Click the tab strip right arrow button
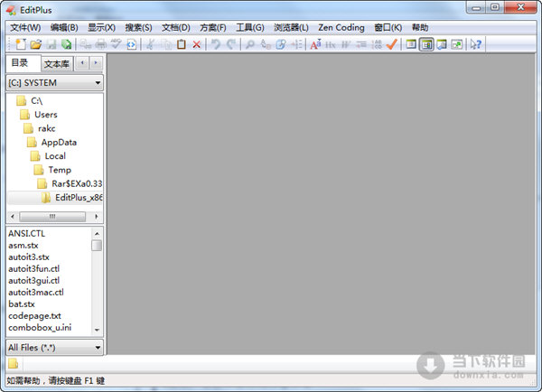 [x=96, y=63]
